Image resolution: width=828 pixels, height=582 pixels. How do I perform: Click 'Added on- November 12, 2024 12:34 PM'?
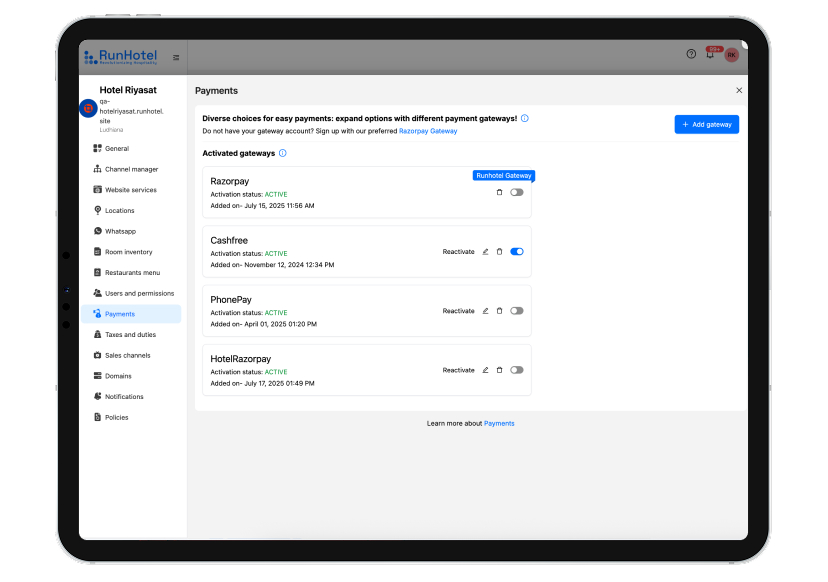[272, 265]
